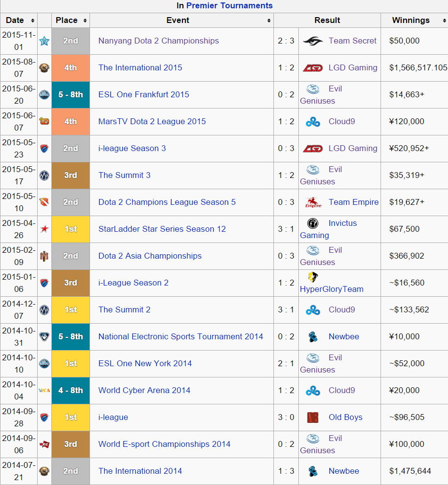Click the WCA tournament icon
Viewport: 448px width, 485px height.
coord(44,391)
